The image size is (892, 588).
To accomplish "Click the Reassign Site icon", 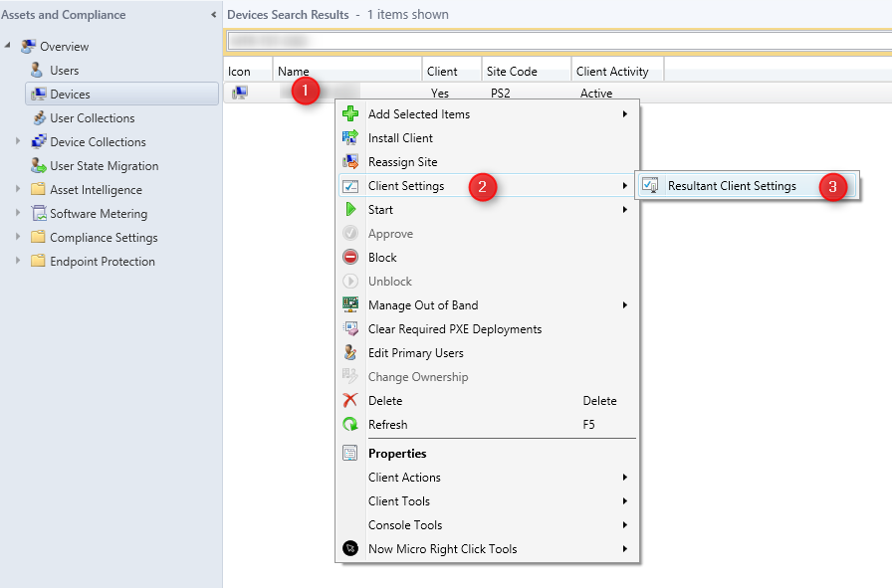I will pyautogui.click(x=349, y=161).
